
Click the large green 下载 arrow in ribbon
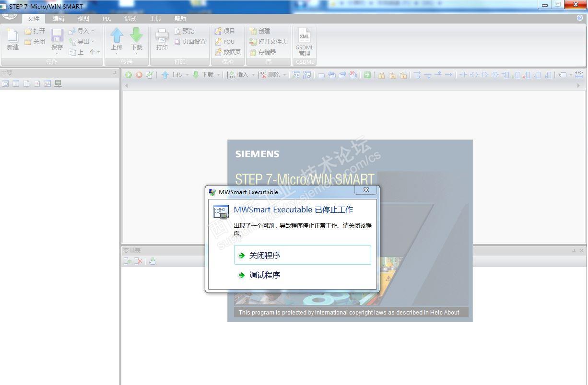tap(137, 35)
